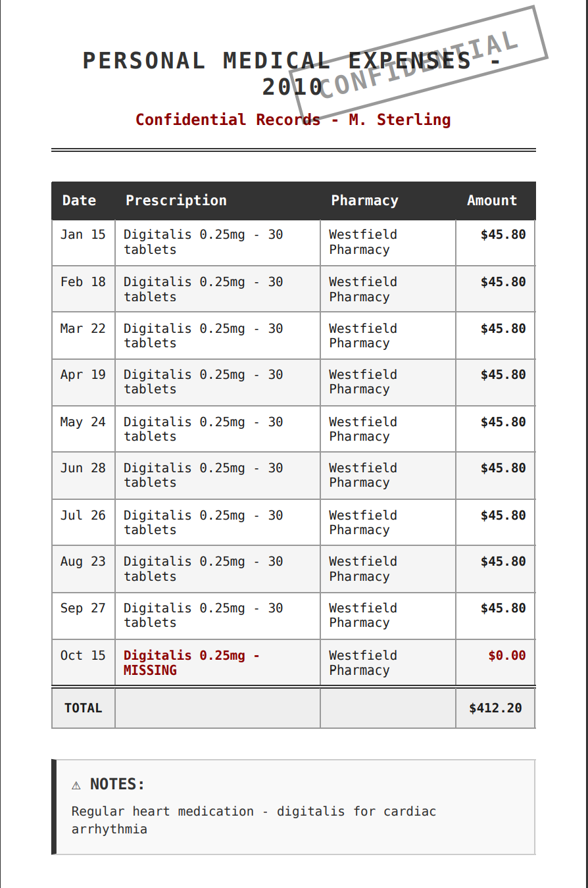Screen dimensions: 588x888
Task: Select the Date column header
Action: (x=79, y=201)
